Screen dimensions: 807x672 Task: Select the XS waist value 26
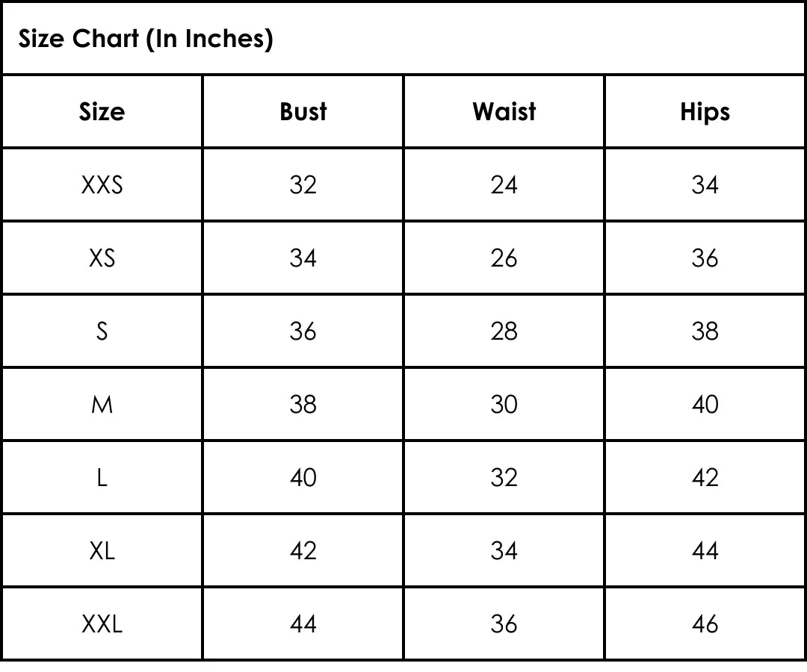point(504,258)
